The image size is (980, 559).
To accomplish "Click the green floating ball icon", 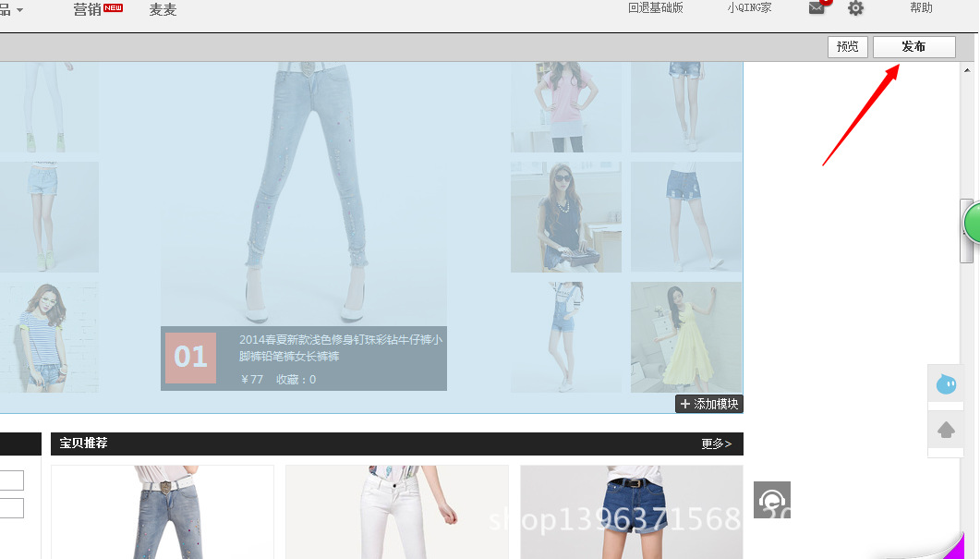I will coord(971,223).
